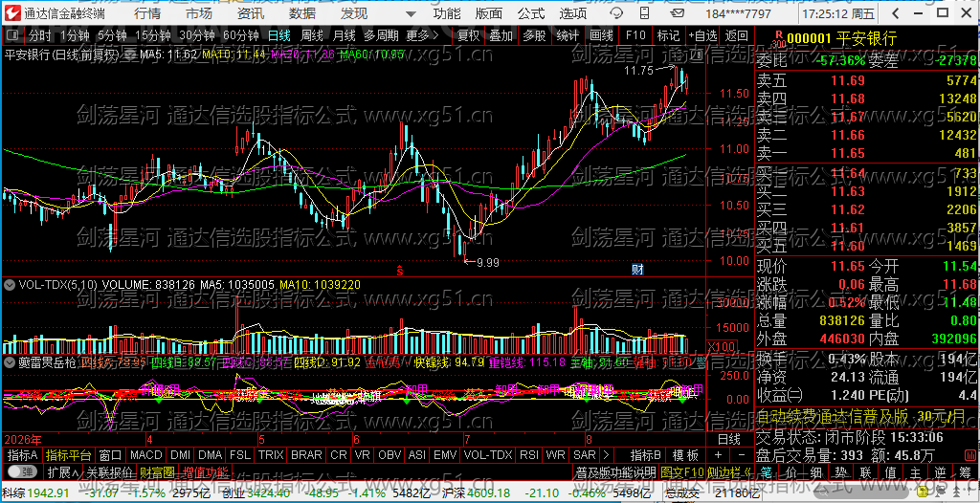Viewport: 980px width, 503px height.
Task: Collapse sidebar with 侧边栏《 button
Action: (x=731, y=470)
